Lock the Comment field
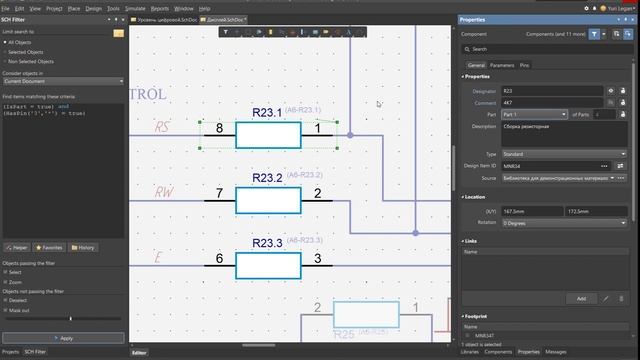640x360 pixels. (623, 102)
